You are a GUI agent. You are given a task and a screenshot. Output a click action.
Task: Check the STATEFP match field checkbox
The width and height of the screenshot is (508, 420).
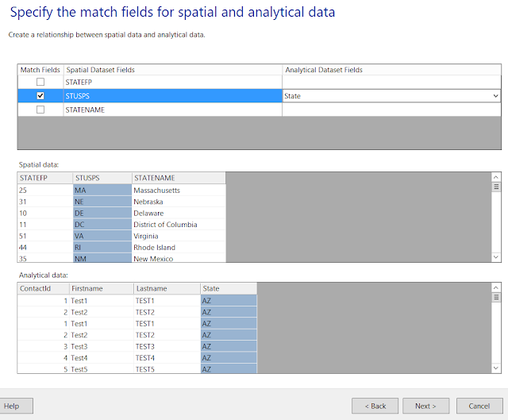coord(40,82)
